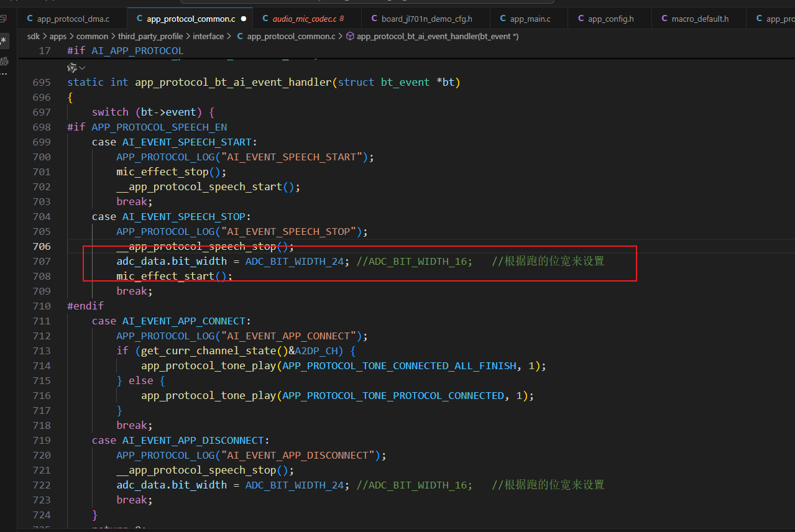Click APP_PROTOCOL_TONE_PROTOCOL_CONNECTED argument

[x=393, y=395]
